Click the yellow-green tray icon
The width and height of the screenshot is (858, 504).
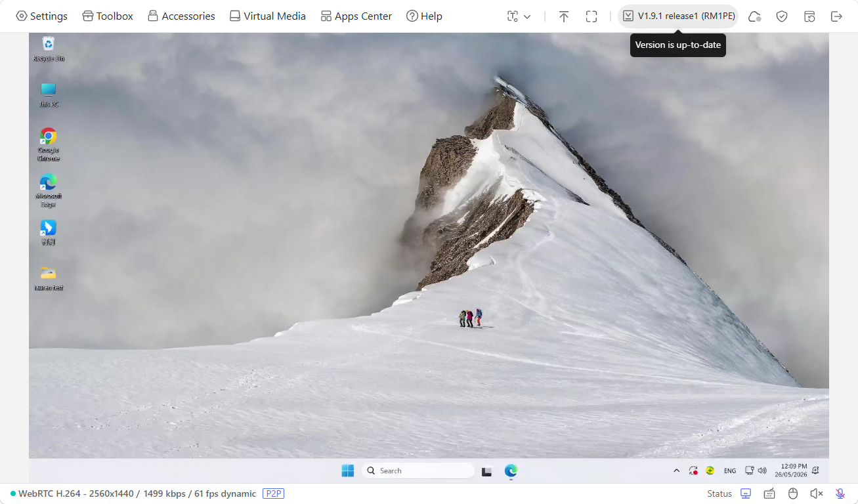pos(710,471)
